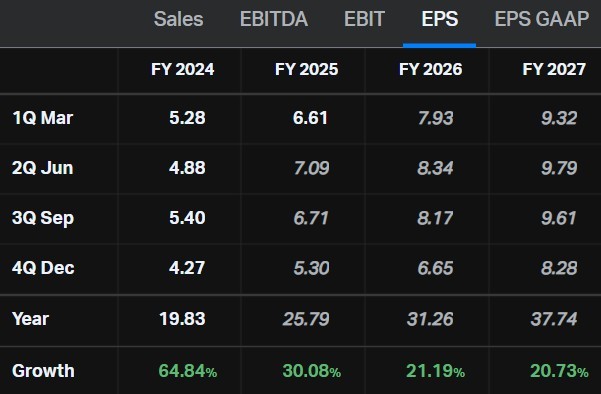Click the FY 2027 yearly estimate 37.74
This screenshot has width=601, height=394.
(x=553, y=319)
